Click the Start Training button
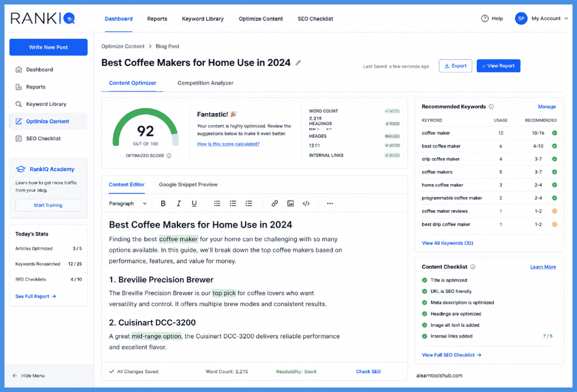The image size is (577, 392). coord(48,205)
